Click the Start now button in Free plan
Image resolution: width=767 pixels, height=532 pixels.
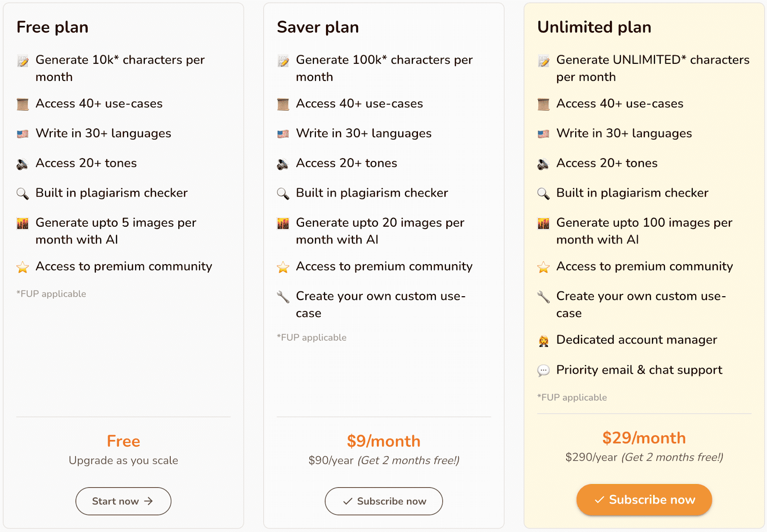(x=123, y=501)
